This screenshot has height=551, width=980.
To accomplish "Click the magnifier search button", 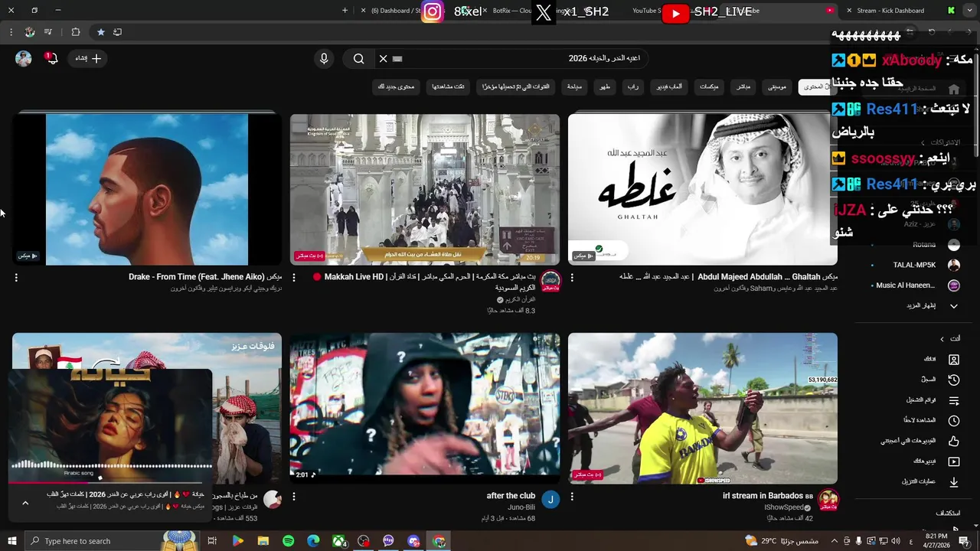I will 358,58.
